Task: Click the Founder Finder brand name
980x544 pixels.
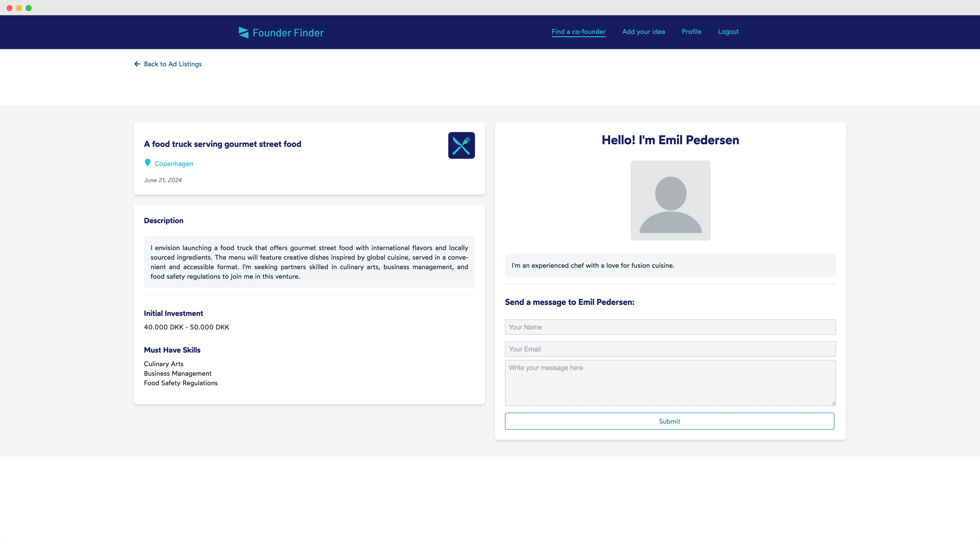Action: tap(288, 33)
